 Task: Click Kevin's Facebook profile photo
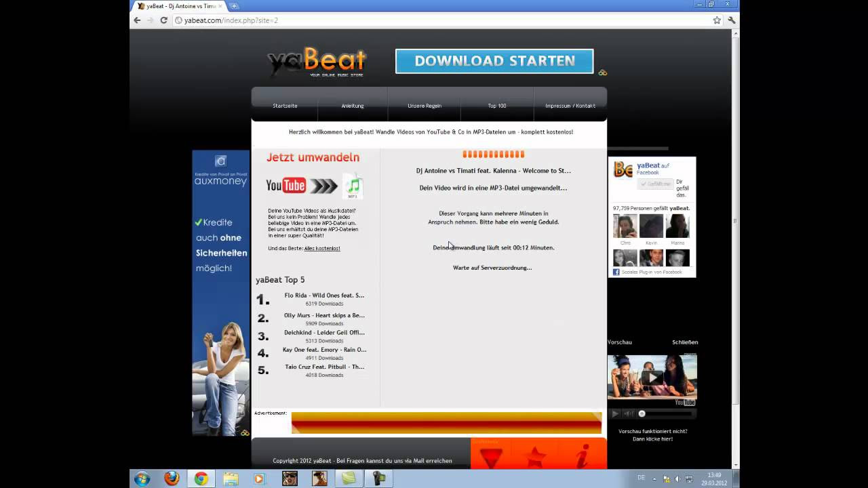651,226
